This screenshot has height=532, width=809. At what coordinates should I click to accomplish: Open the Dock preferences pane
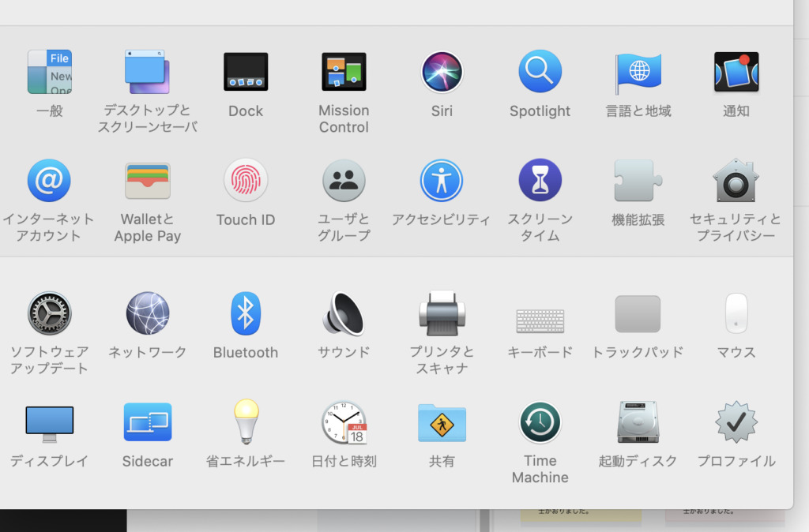246,72
